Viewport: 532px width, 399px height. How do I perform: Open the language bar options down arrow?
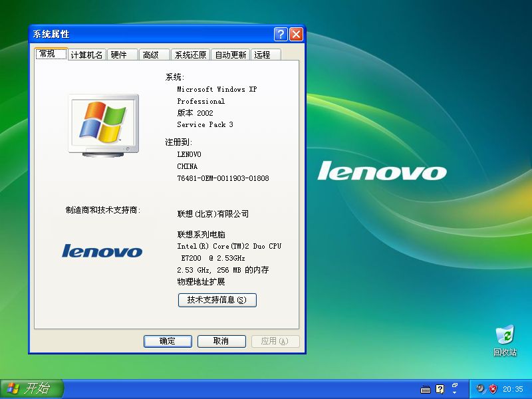455,393
